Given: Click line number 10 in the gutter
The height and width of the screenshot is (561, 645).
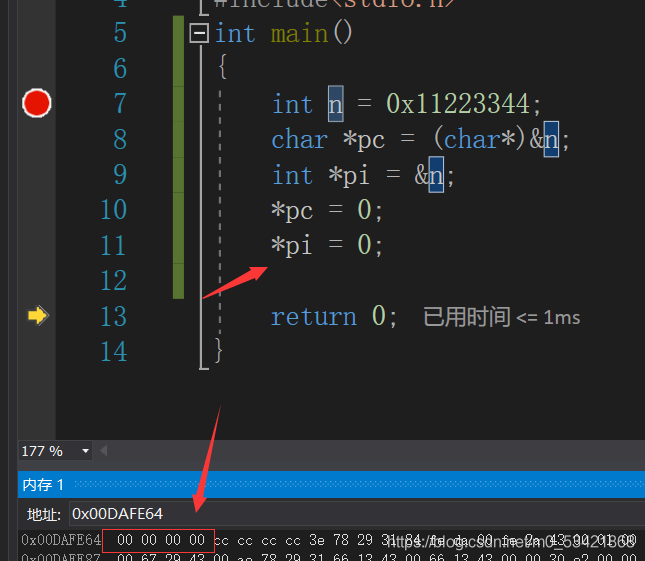Looking at the screenshot, I should (x=114, y=209).
